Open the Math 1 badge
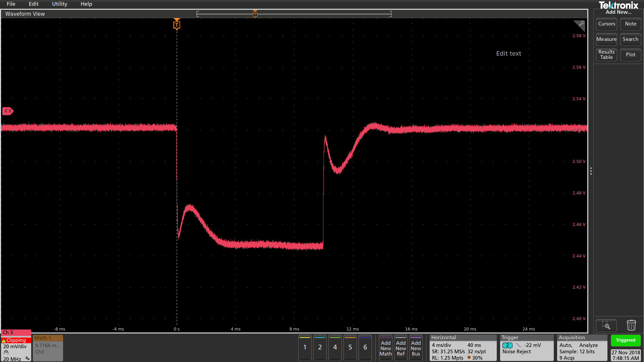The image size is (644, 362). pos(48,348)
